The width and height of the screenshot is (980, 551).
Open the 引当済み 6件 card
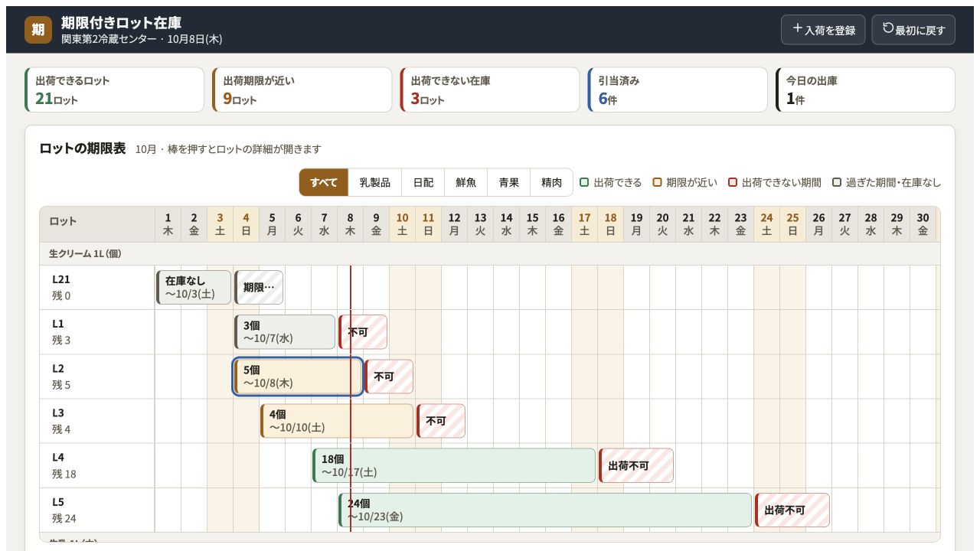(x=678, y=90)
